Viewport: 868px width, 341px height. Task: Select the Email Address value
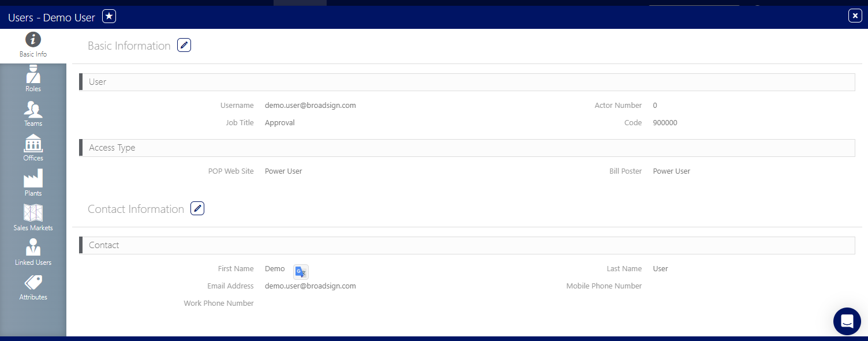(310, 286)
